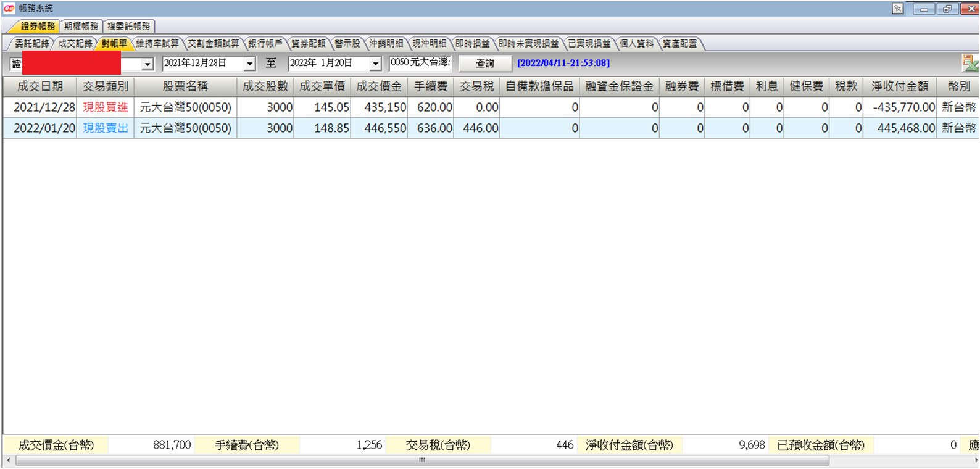Image resolution: width=980 pixels, height=469 pixels.
Task: Click the 融資金保證金 column header
Action: point(620,86)
